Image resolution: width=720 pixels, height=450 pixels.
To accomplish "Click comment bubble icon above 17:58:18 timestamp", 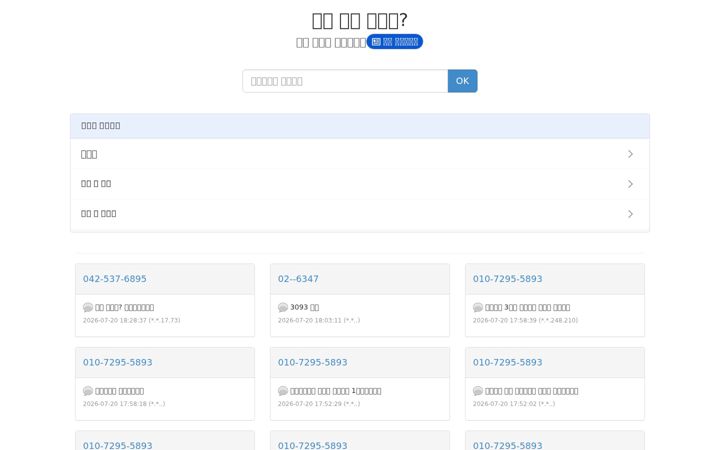I will (x=88, y=391).
